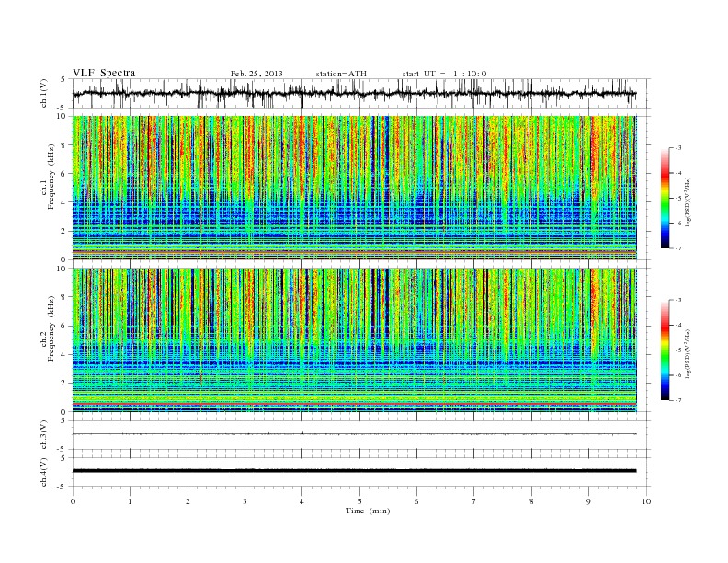This screenshot has height=563, width=728.
Task: Click the "station=ATH" header label
Action: tap(341, 74)
